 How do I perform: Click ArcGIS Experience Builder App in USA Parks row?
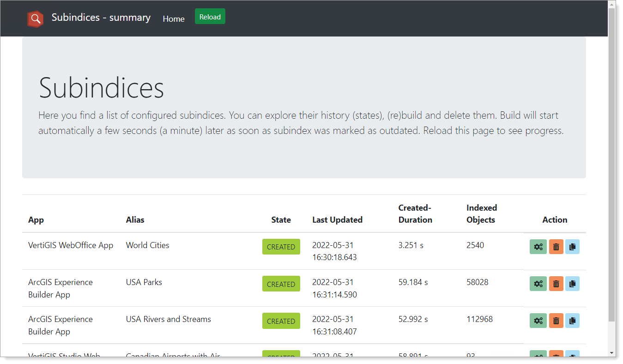point(60,288)
